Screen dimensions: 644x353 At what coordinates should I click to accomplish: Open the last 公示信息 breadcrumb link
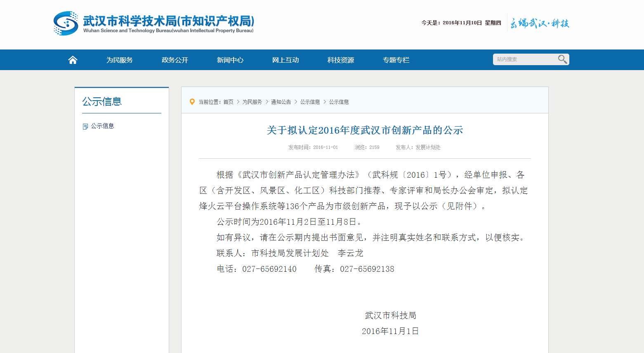click(x=339, y=102)
